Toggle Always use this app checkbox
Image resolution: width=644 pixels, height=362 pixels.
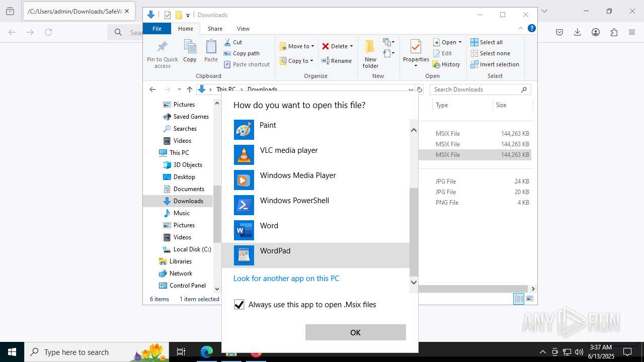point(239,305)
